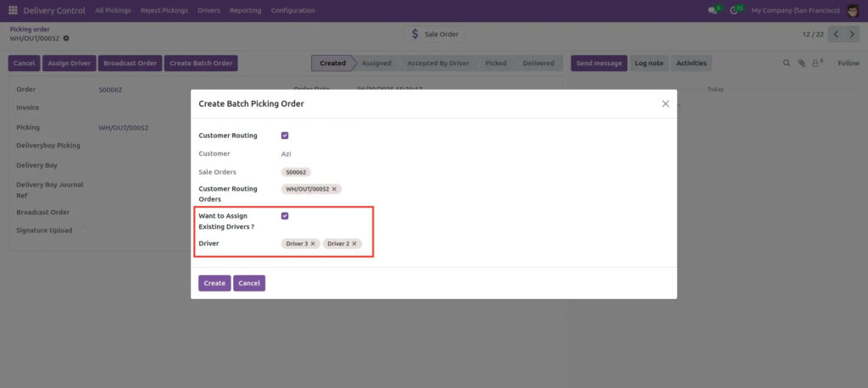868x388 pixels.
Task: Remove WH/OUT/00052 routing order tag
Action: 334,189
